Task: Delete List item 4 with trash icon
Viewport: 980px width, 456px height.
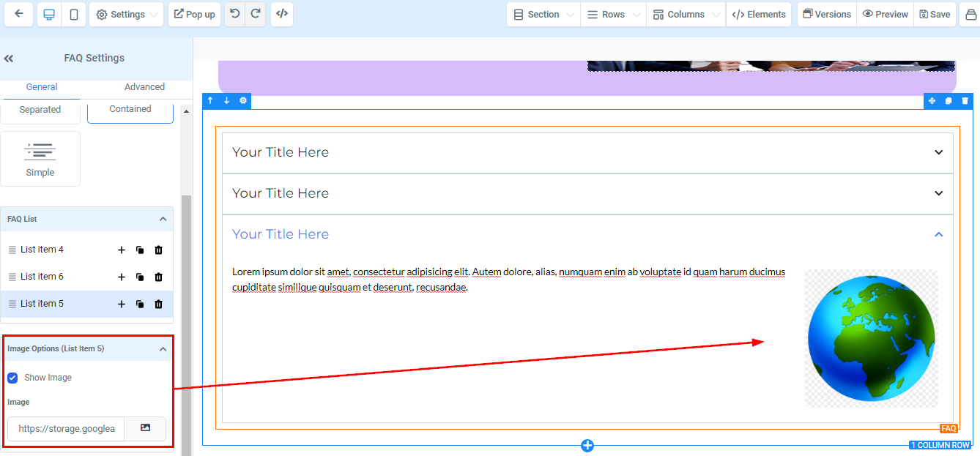Action: pos(158,250)
